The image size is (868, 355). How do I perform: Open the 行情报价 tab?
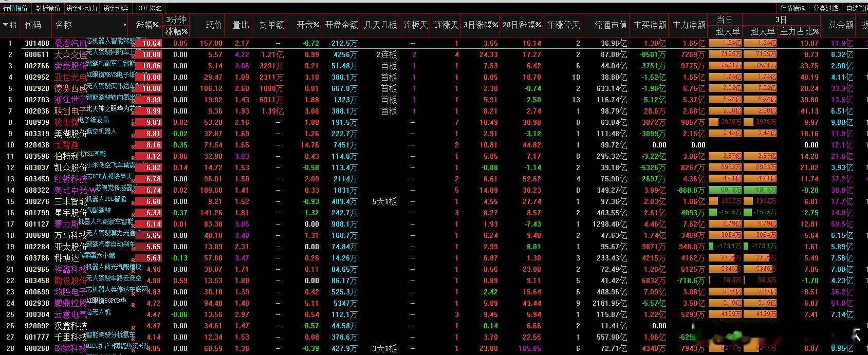[x=15, y=8]
